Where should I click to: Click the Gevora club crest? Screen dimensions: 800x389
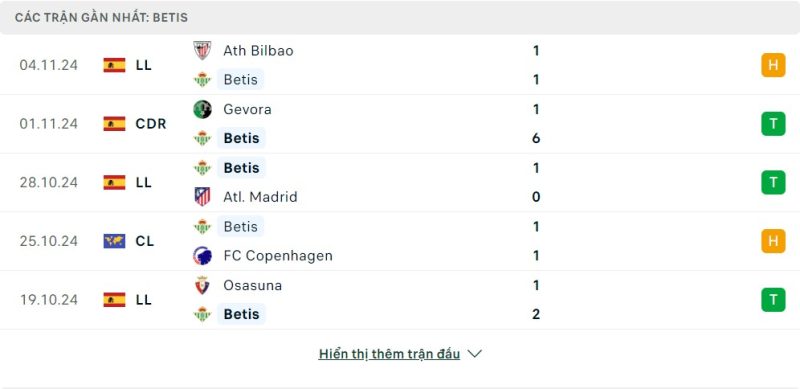pyautogui.click(x=202, y=109)
